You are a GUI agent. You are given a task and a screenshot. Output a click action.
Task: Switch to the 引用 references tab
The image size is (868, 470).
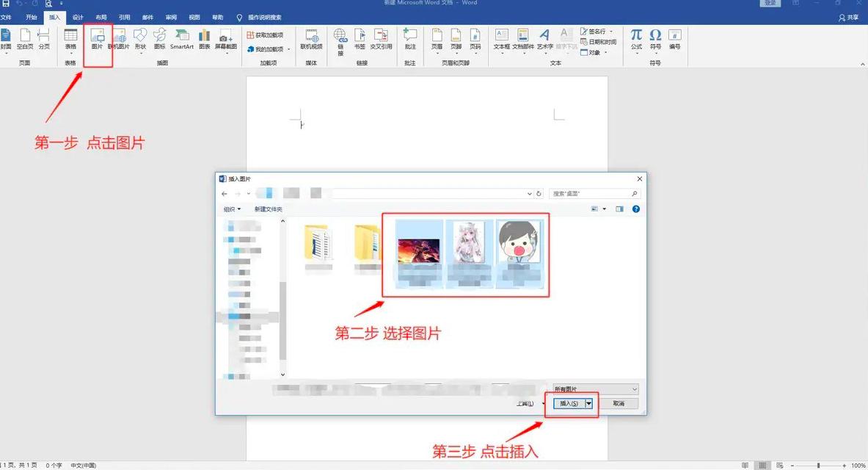pos(124,17)
